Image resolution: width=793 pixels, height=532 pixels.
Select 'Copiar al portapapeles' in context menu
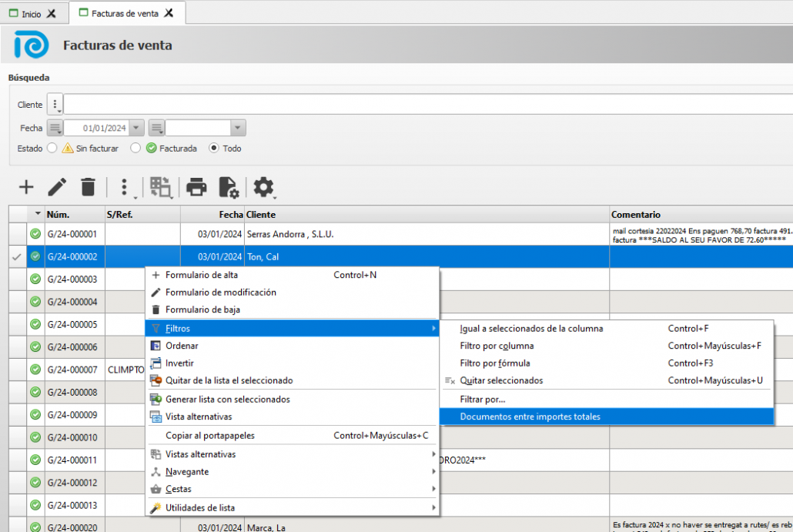(210, 435)
